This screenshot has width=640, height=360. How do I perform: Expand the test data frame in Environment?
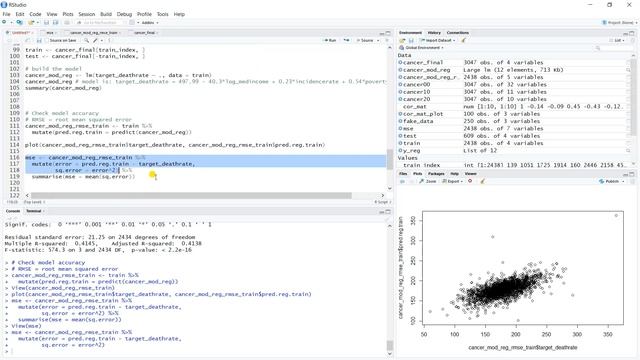pyautogui.click(x=400, y=136)
